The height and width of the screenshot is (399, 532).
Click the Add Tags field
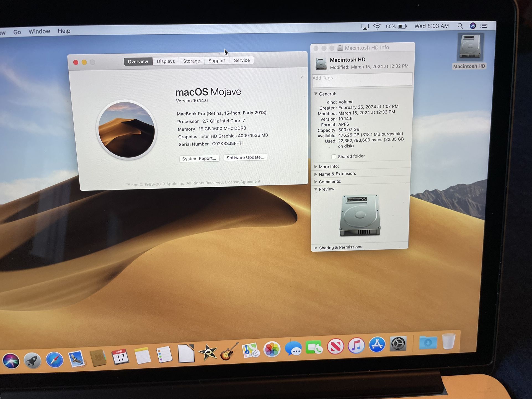pyautogui.click(x=362, y=80)
